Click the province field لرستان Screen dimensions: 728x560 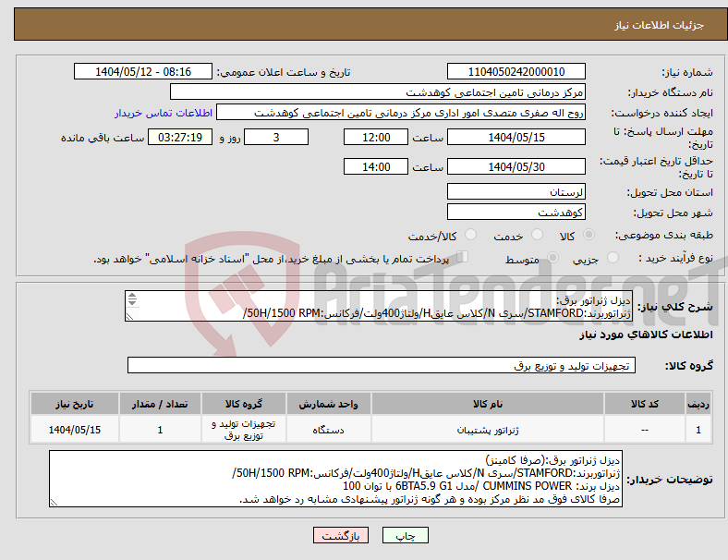tap(516, 191)
